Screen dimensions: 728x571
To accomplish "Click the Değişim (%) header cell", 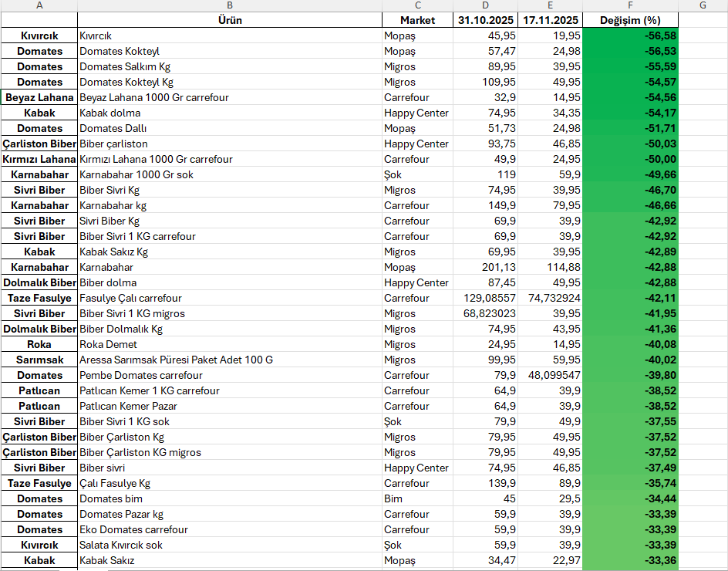I will coord(631,20).
